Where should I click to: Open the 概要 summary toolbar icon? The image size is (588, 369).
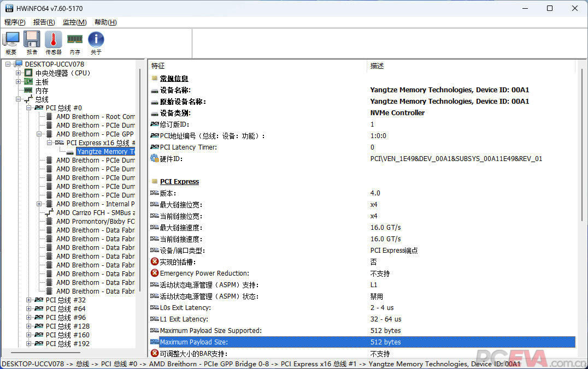click(11, 43)
